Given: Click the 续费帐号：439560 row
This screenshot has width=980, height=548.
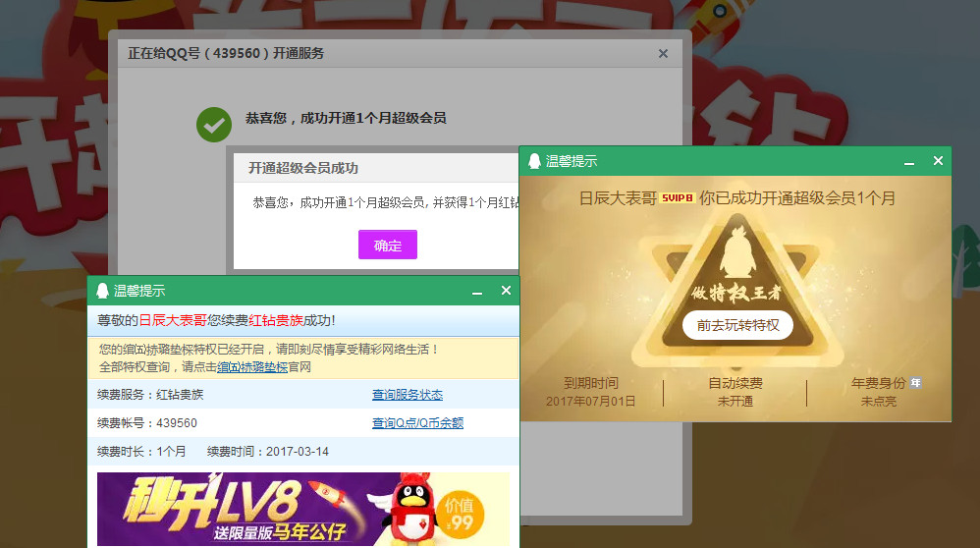Looking at the screenshot, I should point(303,423).
